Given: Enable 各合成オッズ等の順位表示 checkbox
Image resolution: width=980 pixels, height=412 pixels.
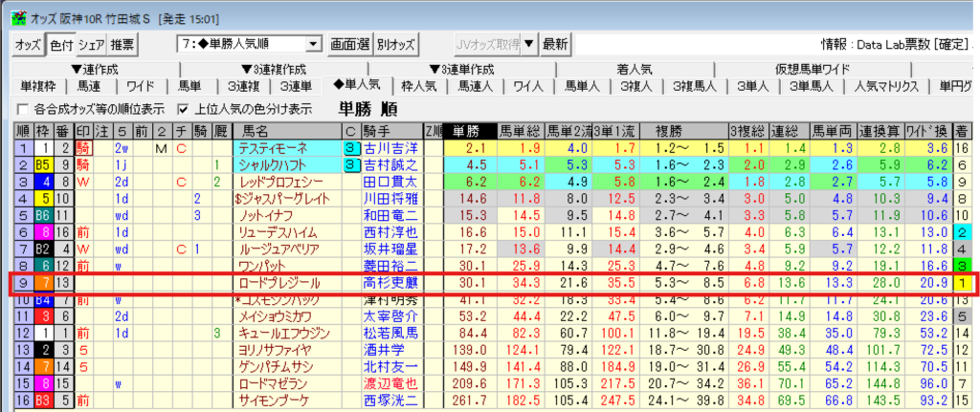Looking at the screenshot, I should click(x=24, y=108).
